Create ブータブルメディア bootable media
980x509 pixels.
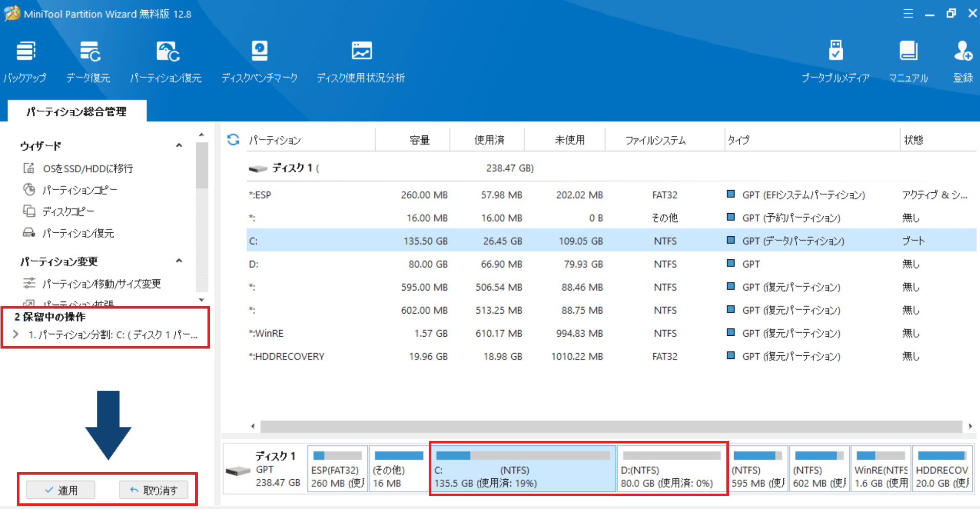coord(836,62)
